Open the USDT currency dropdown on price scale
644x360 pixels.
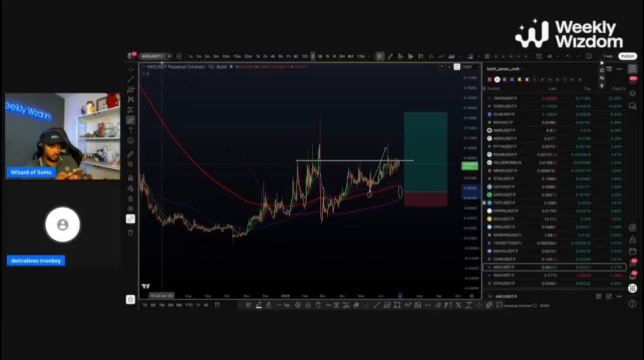coord(470,66)
